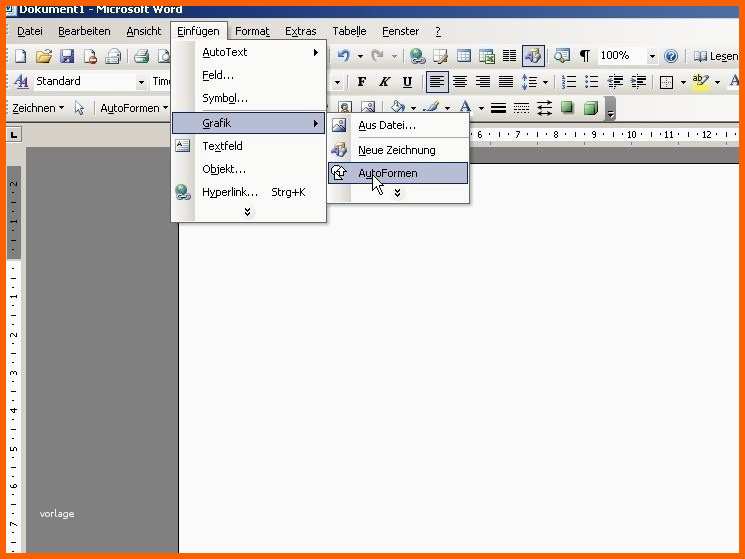Toggle the Drawing toolbar button
The image size is (745, 559).
533,56
